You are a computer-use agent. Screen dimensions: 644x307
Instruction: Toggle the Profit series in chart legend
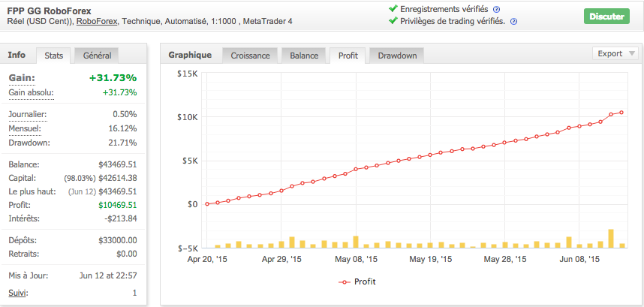[x=357, y=282]
